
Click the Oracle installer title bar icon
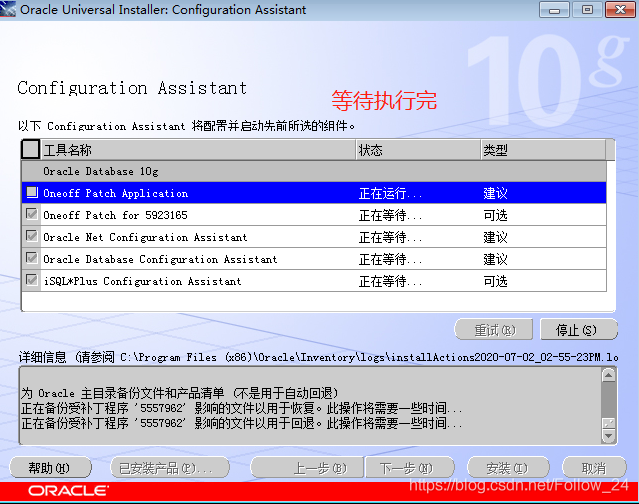click(8, 9)
